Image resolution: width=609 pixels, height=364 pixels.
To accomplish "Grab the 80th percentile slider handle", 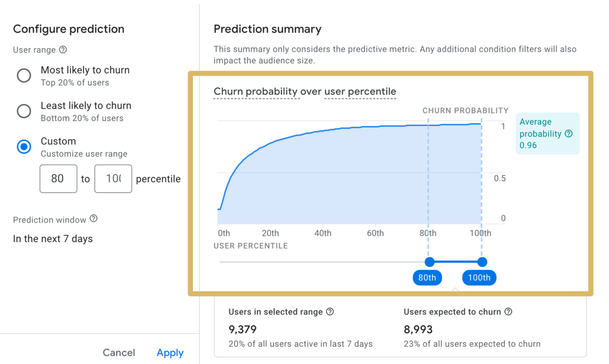I will click(429, 262).
